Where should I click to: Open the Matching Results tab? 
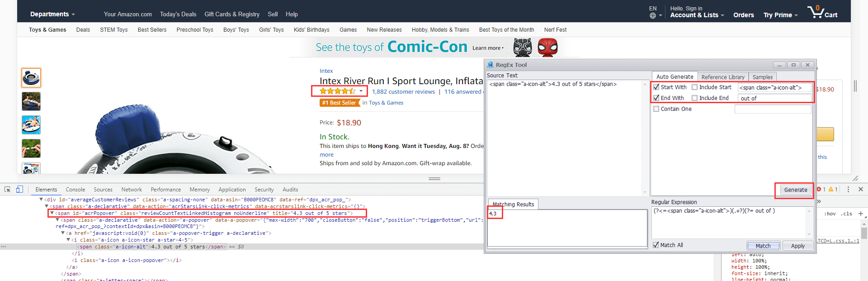click(x=513, y=204)
